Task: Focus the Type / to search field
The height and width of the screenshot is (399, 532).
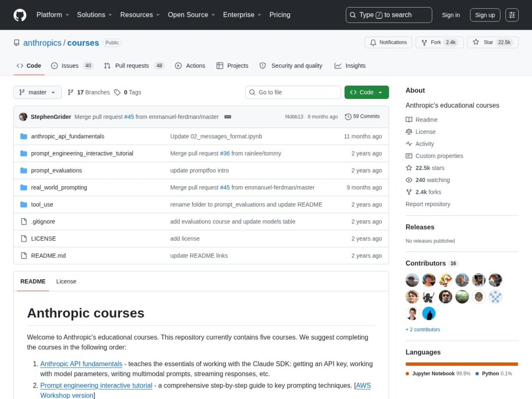Action: coord(389,15)
